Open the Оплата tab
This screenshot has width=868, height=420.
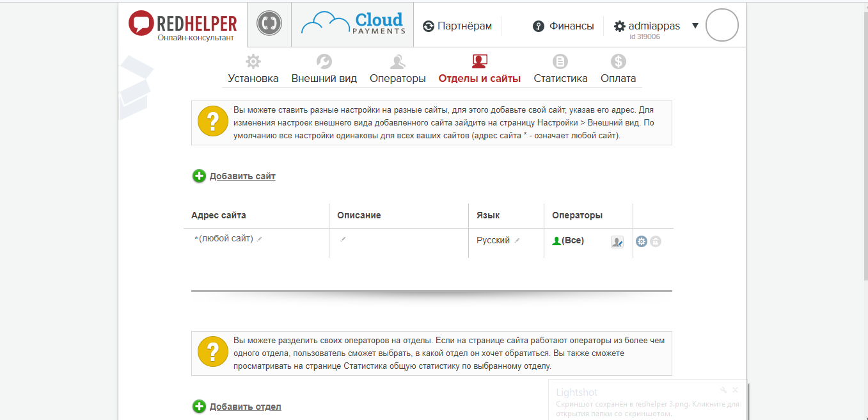(618, 70)
